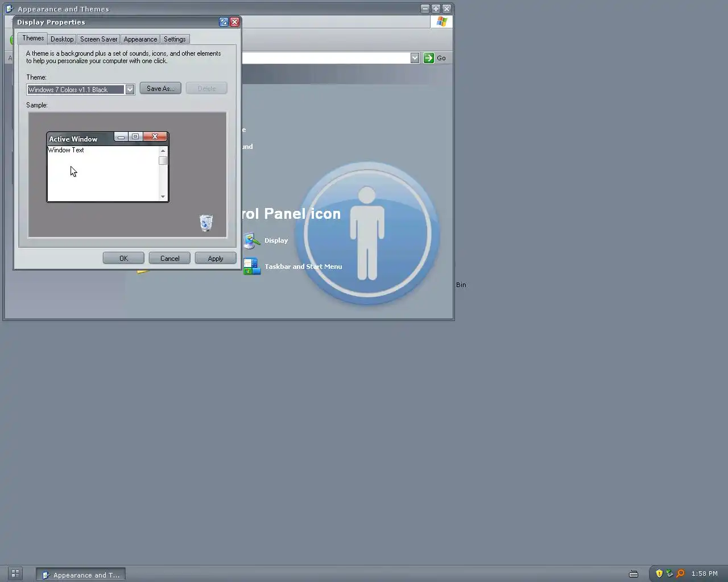Click Appearance and Themes taskbar button

81,575
